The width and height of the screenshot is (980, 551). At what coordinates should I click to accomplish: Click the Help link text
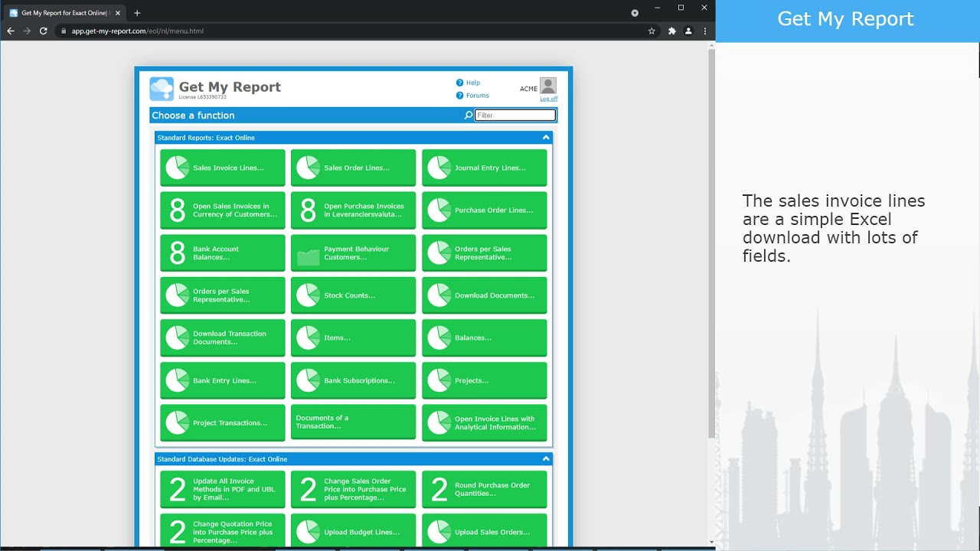tap(473, 83)
